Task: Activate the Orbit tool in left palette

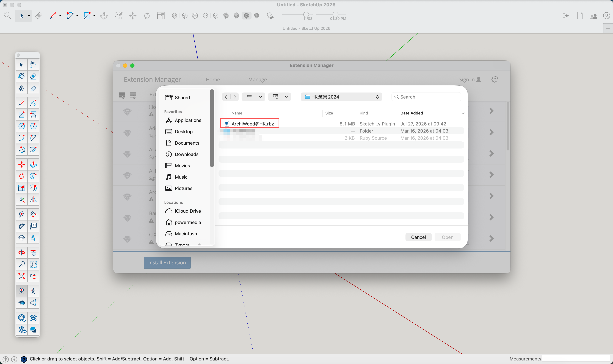Action: coord(22,253)
